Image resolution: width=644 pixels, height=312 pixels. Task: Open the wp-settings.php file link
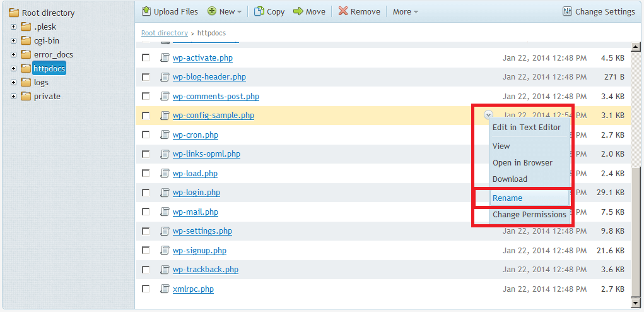(x=202, y=231)
